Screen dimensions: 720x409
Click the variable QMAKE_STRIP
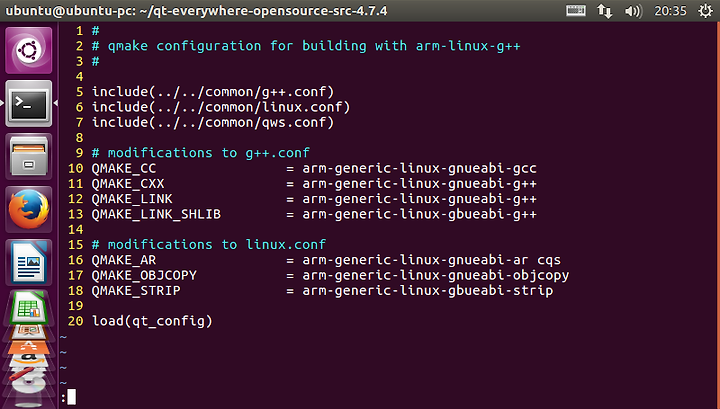coord(136,291)
